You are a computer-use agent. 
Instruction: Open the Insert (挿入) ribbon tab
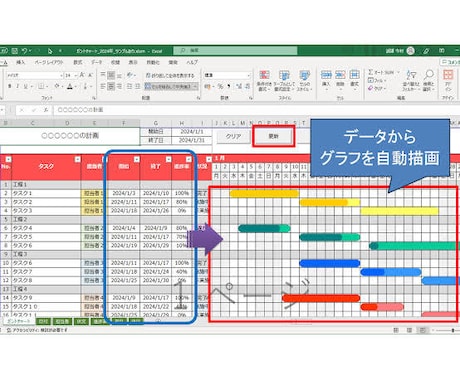coord(21,62)
